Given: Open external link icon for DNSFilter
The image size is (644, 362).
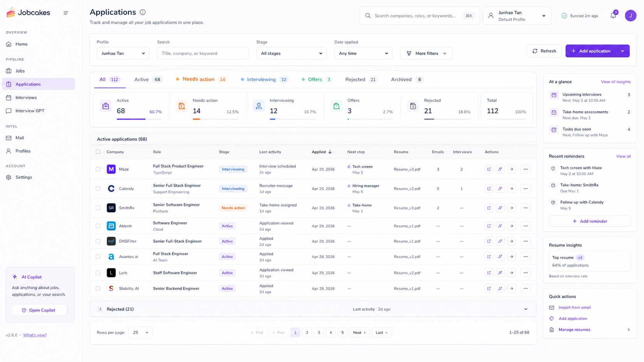Looking at the screenshot, I should pyautogui.click(x=489, y=241).
